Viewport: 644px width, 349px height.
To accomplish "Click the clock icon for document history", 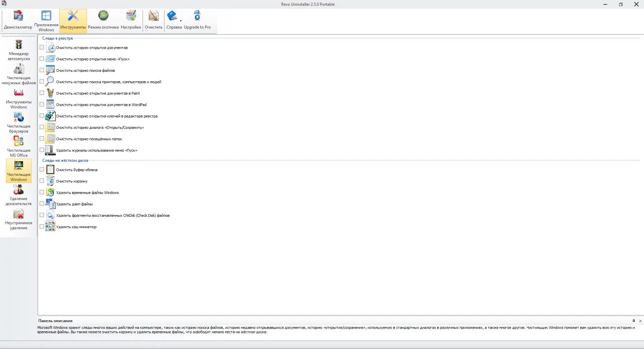I will point(50,48).
